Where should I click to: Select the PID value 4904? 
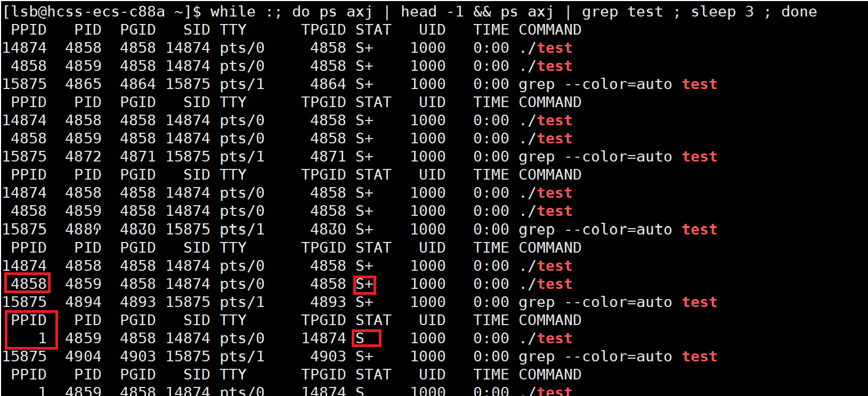83,357
